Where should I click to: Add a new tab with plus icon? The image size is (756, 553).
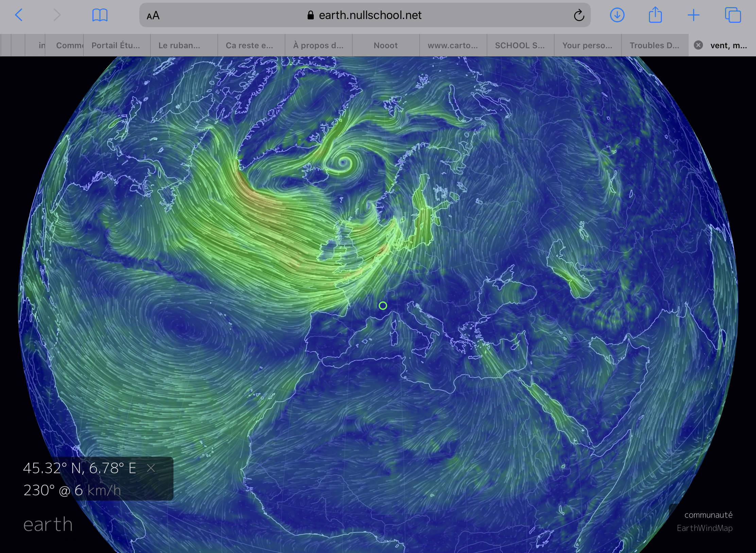693,15
